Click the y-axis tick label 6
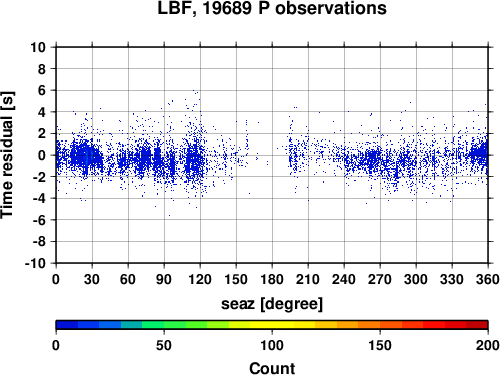 pos(41,90)
